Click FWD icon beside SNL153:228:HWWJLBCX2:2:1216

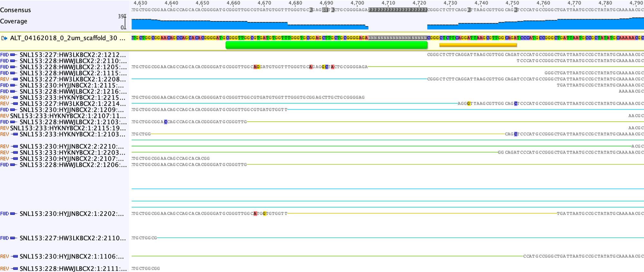coord(14,92)
